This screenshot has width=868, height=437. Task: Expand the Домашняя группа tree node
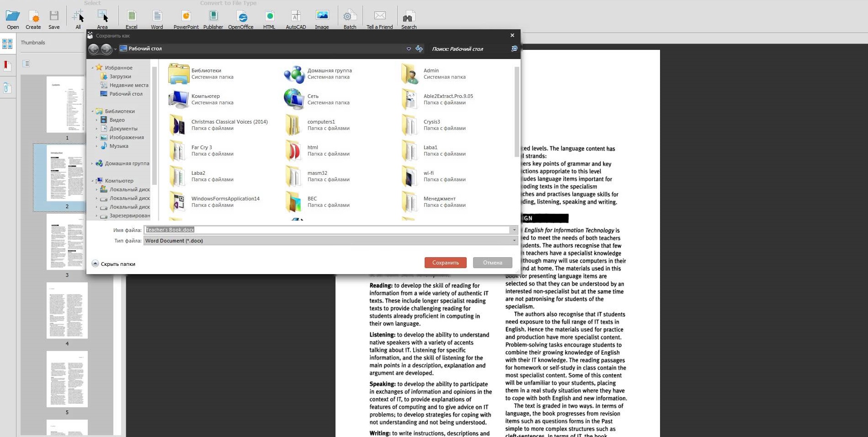click(x=92, y=163)
